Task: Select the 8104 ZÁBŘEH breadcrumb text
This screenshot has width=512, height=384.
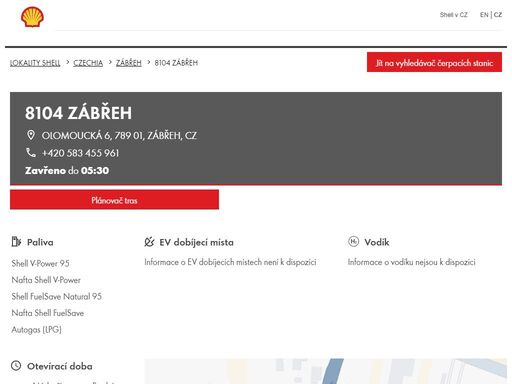Action: 176,63
